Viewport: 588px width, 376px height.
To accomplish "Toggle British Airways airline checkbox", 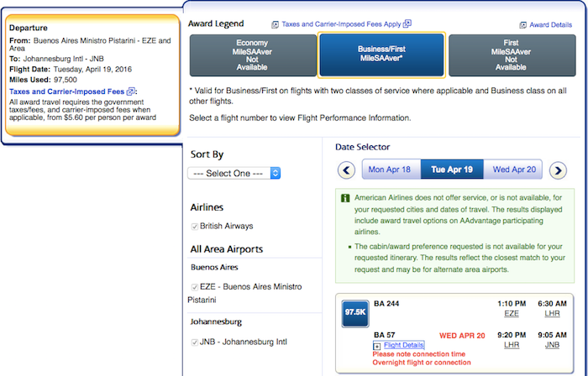I will [x=195, y=227].
